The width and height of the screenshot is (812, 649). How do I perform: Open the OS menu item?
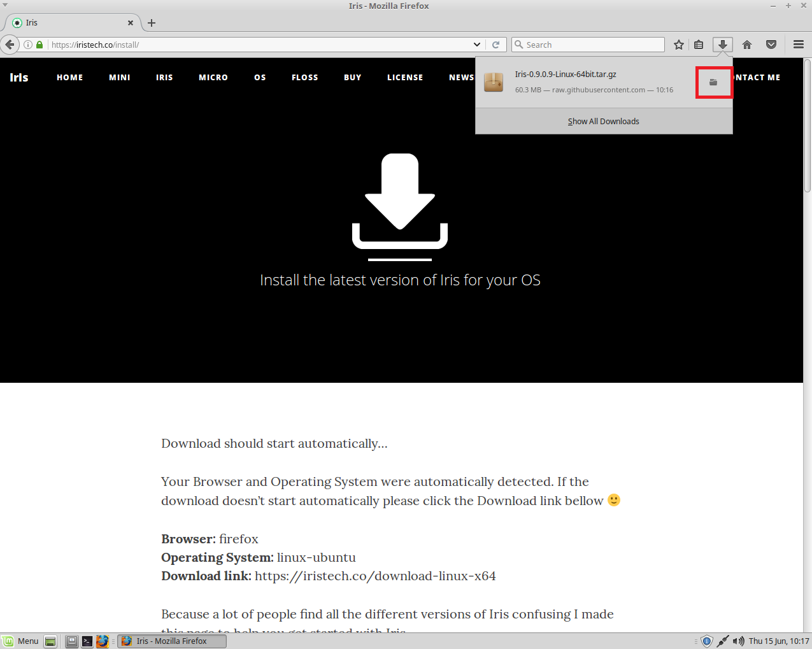coord(260,77)
